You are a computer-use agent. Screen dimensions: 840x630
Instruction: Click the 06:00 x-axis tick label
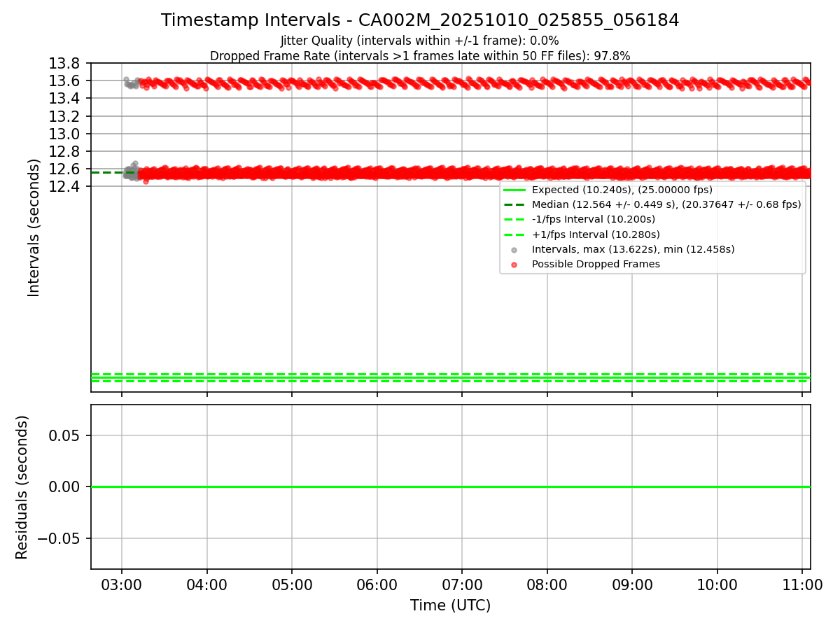point(377,584)
